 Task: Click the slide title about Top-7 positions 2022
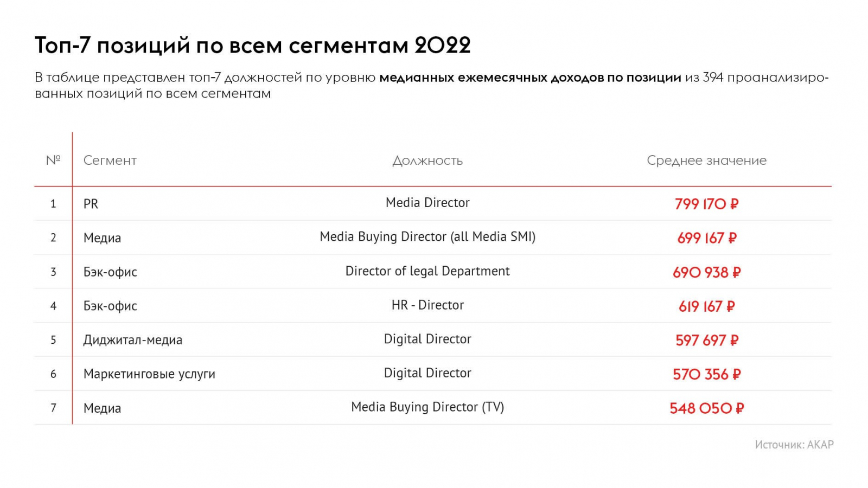[x=252, y=46]
